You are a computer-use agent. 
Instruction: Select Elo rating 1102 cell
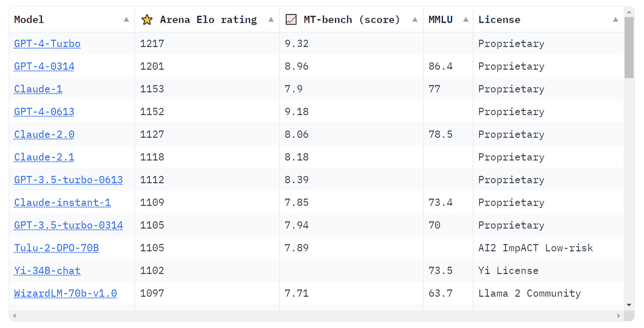207,271
